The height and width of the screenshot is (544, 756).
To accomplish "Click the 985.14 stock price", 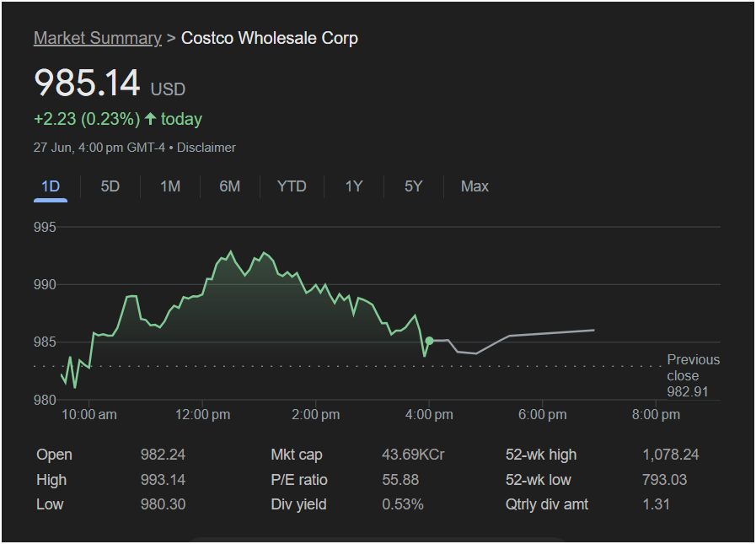I will pos(88,83).
